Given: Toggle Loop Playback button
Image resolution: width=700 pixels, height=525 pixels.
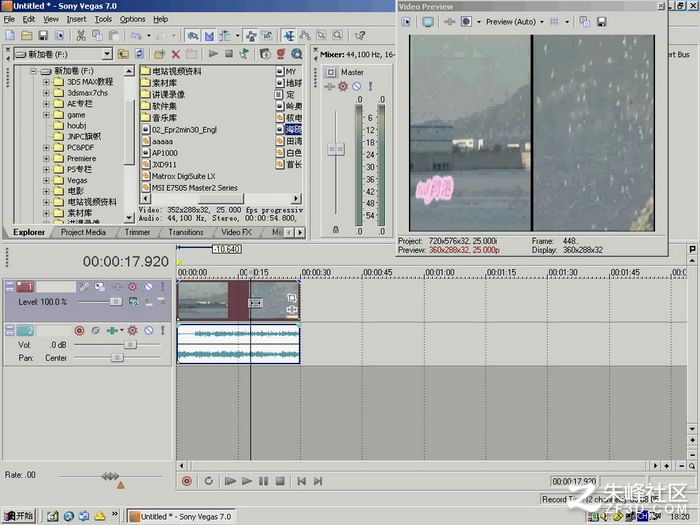Looking at the screenshot, I should point(208,481).
